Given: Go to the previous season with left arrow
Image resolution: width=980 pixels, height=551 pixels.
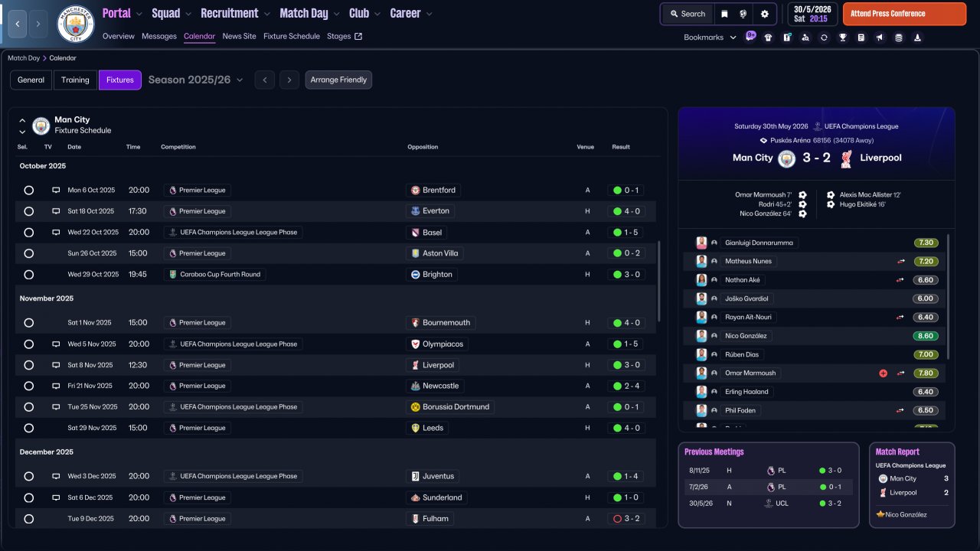Looking at the screenshot, I should point(264,80).
